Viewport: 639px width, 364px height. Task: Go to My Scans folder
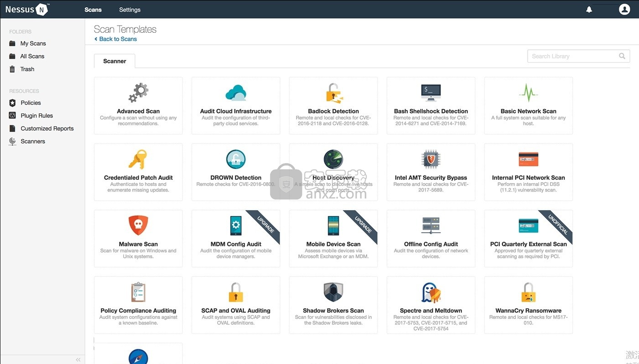coord(33,43)
